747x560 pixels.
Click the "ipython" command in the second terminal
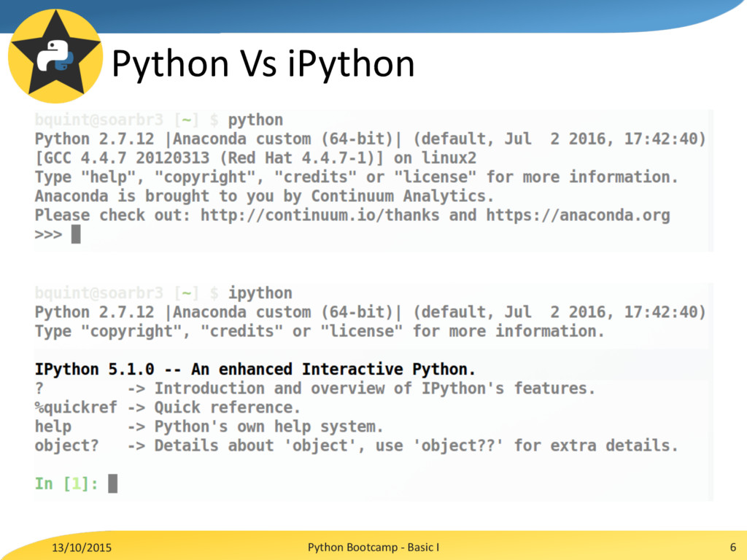(260, 293)
